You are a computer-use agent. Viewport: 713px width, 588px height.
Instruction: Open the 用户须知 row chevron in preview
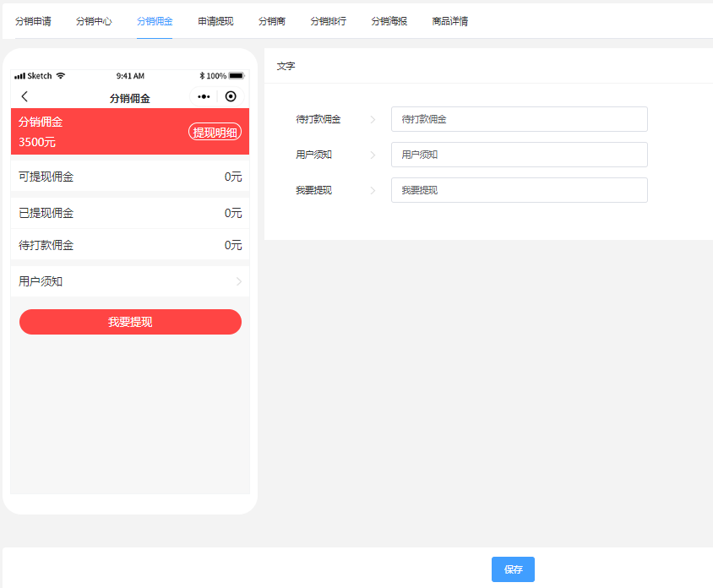[x=239, y=281]
